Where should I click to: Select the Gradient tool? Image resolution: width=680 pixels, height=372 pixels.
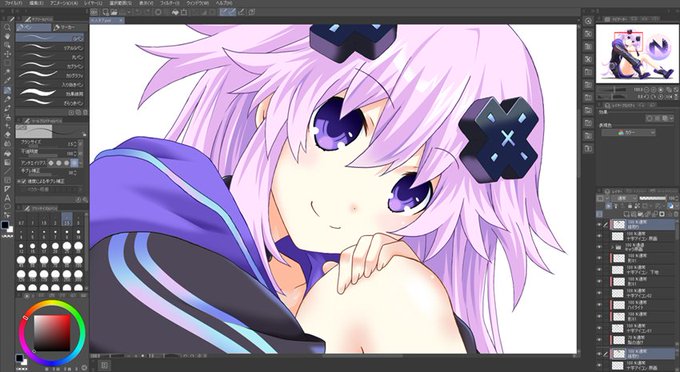click(x=8, y=162)
